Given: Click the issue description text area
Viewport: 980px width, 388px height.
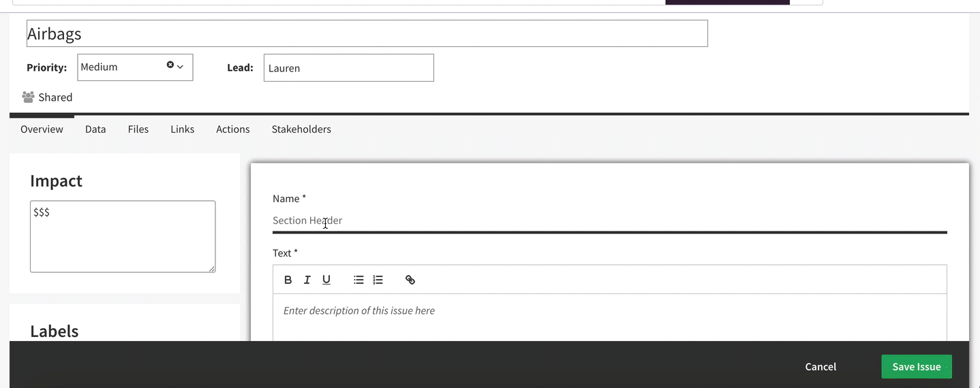Looking at the screenshot, I should tap(610, 317).
